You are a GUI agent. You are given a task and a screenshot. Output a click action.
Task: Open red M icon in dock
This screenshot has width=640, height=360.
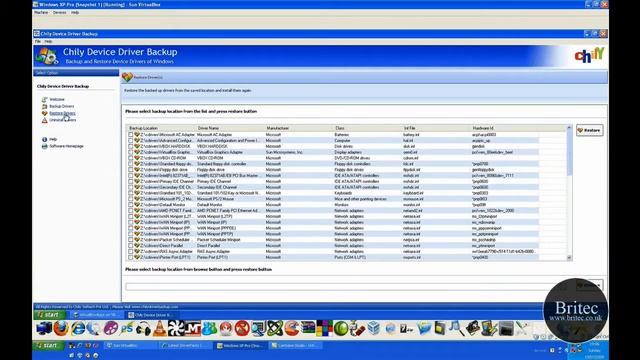point(193,328)
